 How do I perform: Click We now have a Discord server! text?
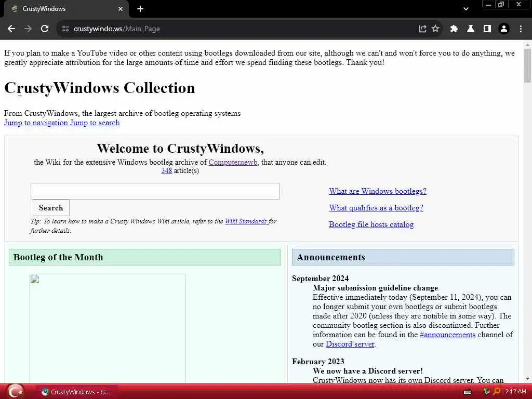[x=368, y=371]
